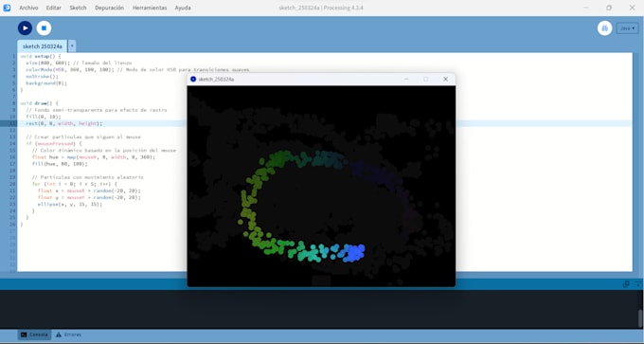Minimize the sketch_250324a output window
This screenshot has width=644, height=344.
coord(406,79)
